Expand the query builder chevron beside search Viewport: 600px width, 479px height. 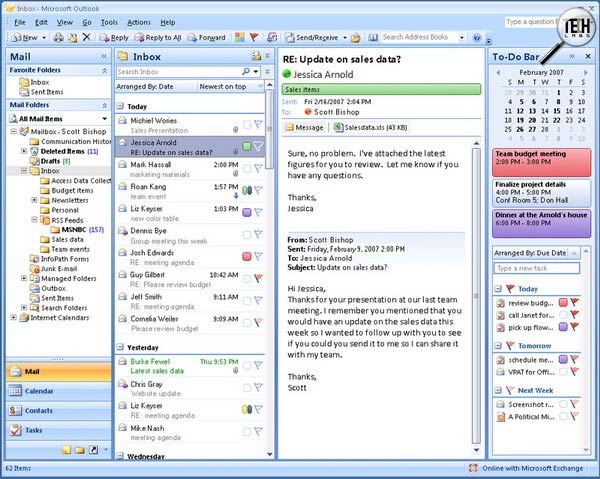tap(267, 72)
